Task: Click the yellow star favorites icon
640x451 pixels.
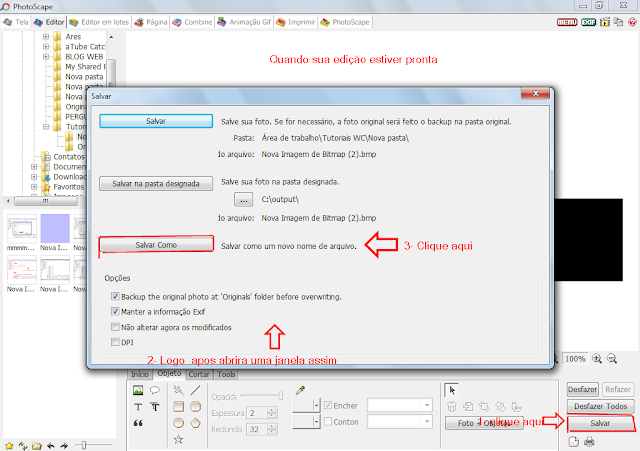Action: pos(9,446)
